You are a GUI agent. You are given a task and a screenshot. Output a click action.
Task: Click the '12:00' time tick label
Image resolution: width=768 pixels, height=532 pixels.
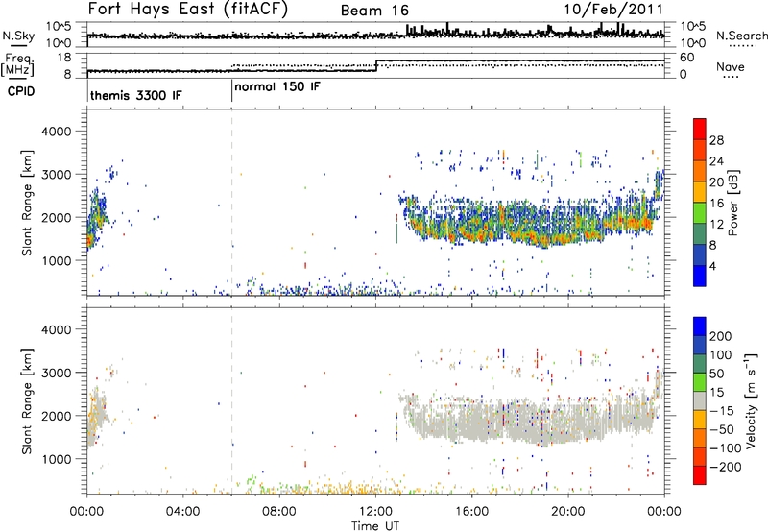375,512
